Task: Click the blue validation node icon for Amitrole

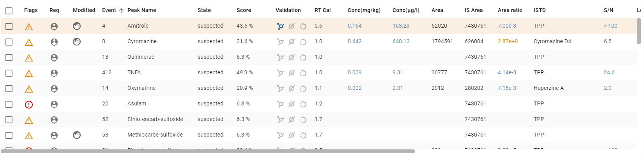Action: 280,26
